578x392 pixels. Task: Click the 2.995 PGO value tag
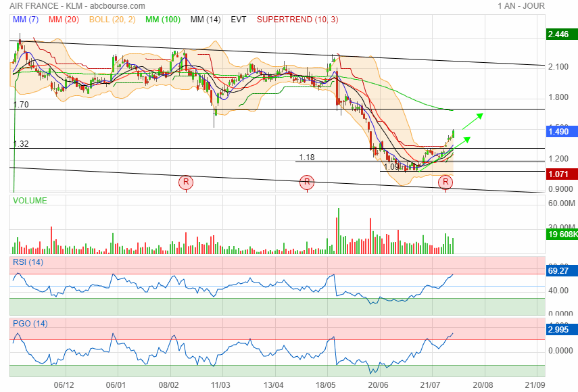pyautogui.click(x=561, y=330)
